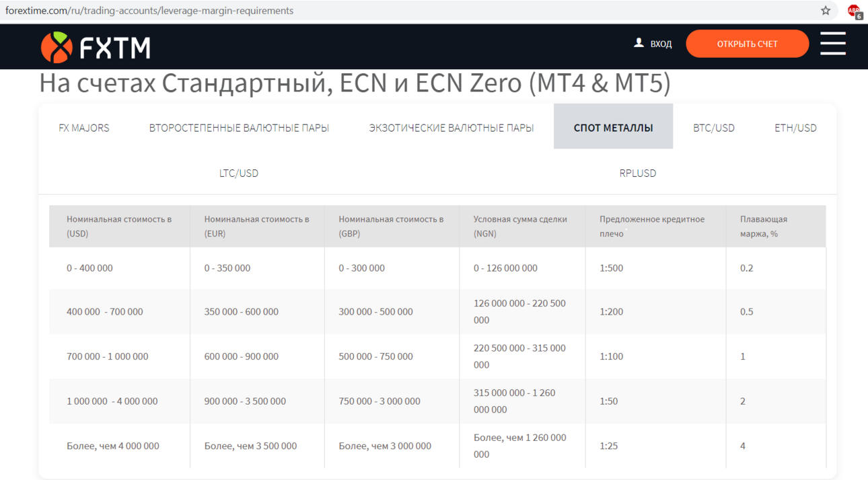Screen dimensions: 868x480
Task: Switch to the BTC/USD tab
Action: pos(714,128)
